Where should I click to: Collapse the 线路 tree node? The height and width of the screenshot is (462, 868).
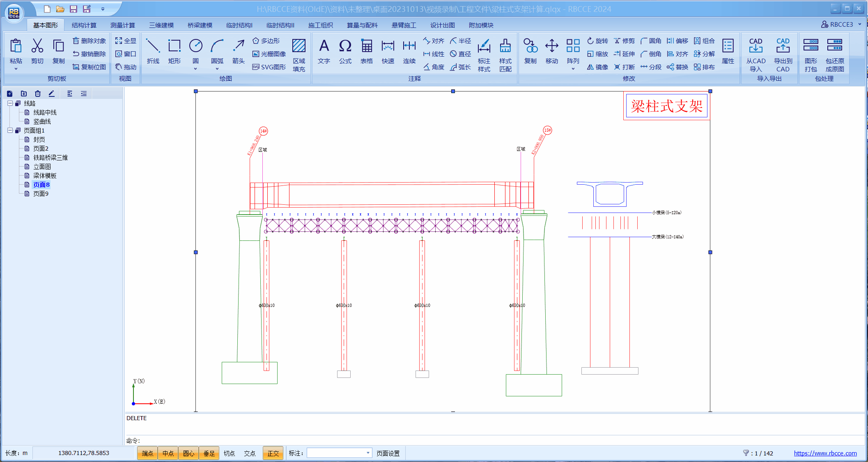[x=10, y=103]
